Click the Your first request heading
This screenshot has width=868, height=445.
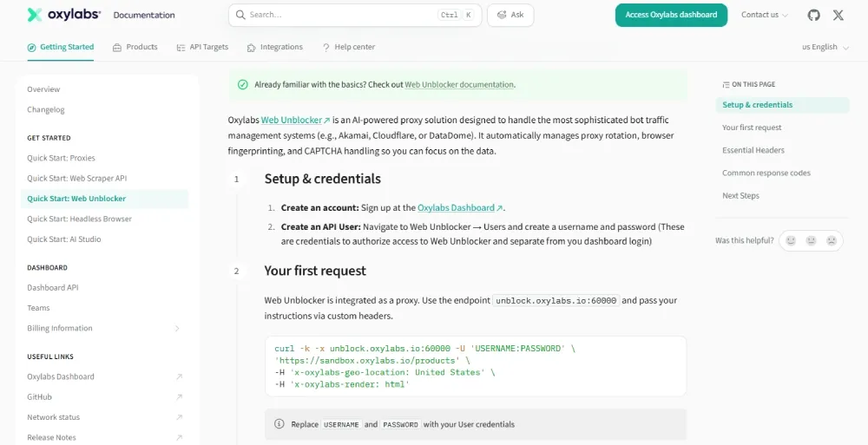315,272
